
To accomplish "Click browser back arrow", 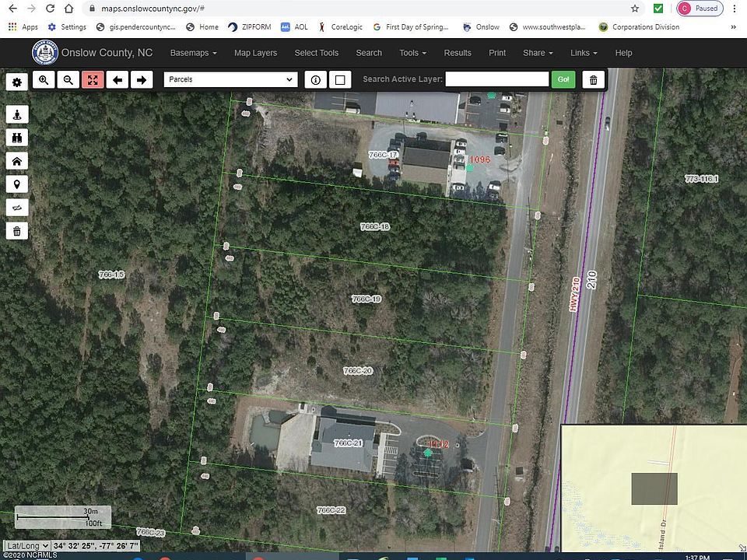I will click(x=13, y=9).
